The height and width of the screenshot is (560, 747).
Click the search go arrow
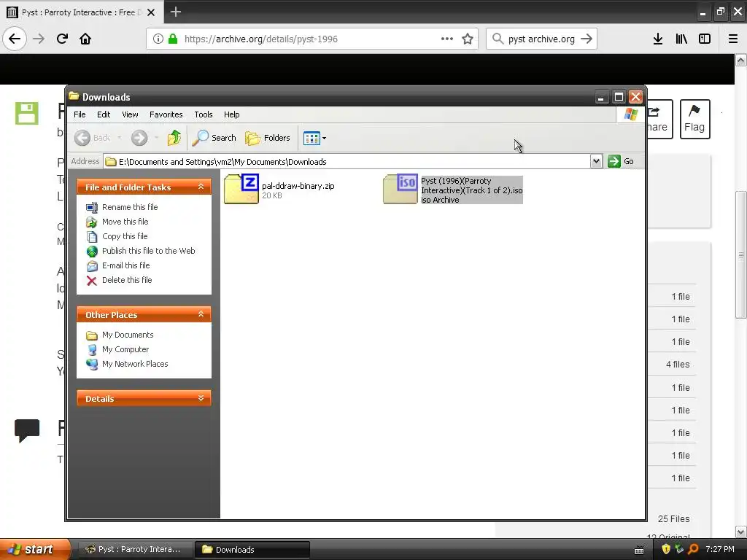point(587,39)
